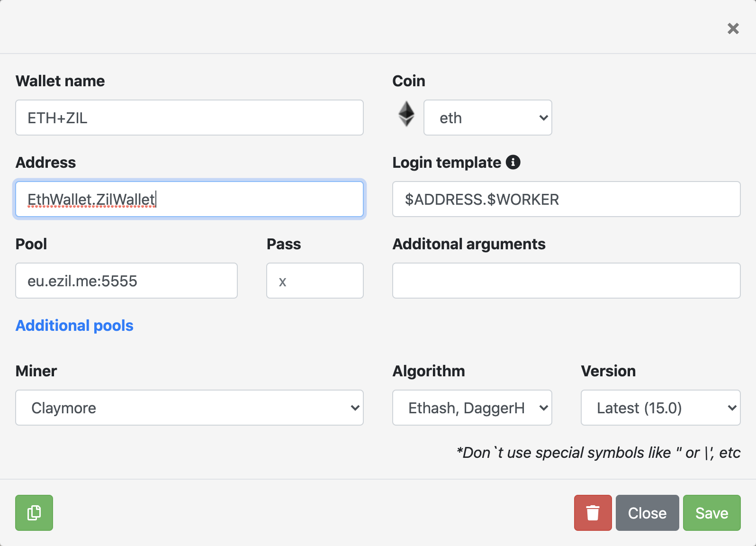Image resolution: width=756 pixels, height=546 pixels.
Task: Open the Algorithm dropdown showing Ethash
Action: click(472, 408)
